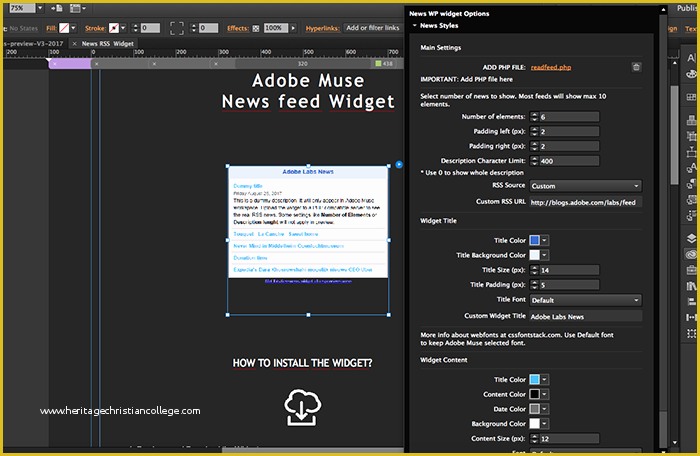
Task: Click the stroke weight stepper in toolbar
Action: pos(135,28)
